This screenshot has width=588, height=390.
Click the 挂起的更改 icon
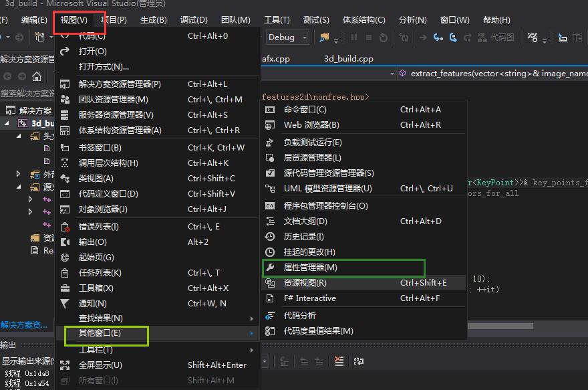tap(270, 252)
